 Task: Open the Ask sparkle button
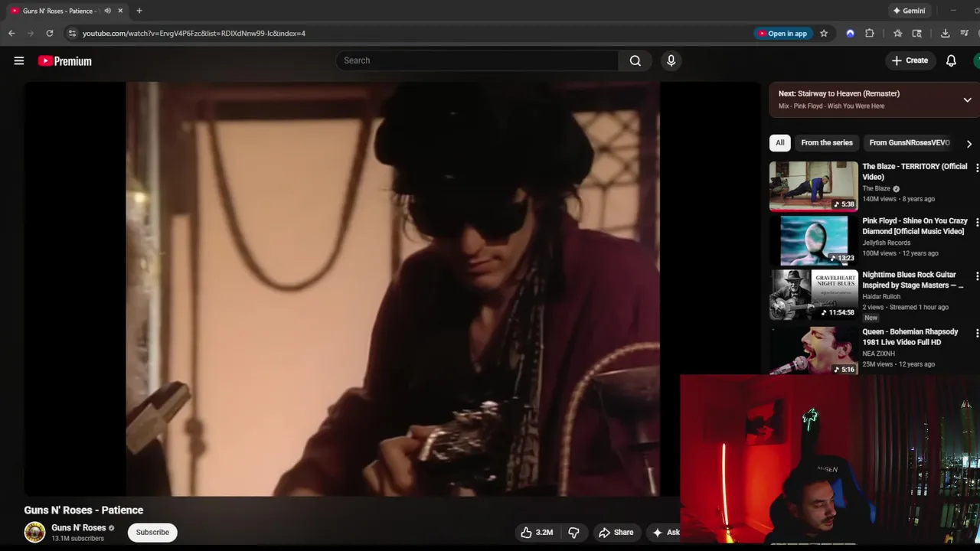point(665,533)
